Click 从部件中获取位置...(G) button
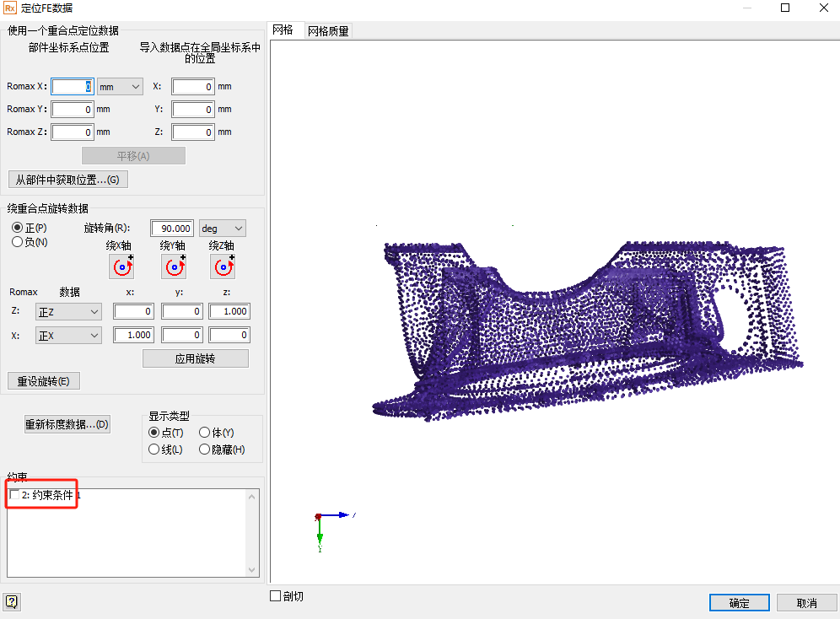The width and height of the screenshot is (840, 619). 68,180
